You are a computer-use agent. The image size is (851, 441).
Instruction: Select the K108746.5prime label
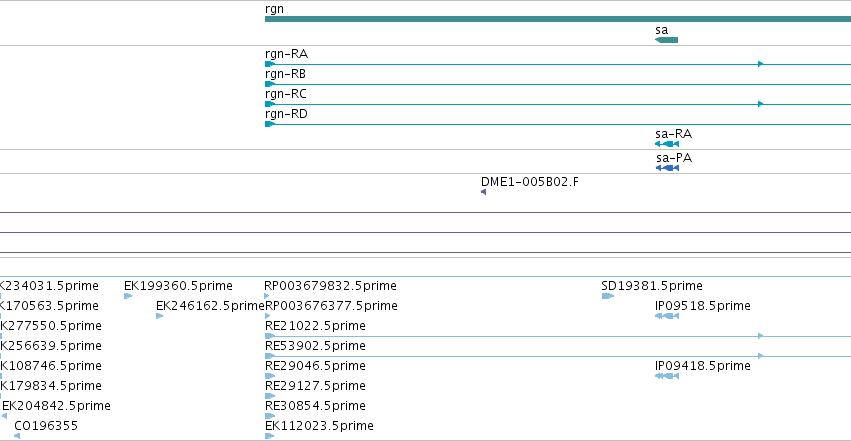(x=50, y=366)
